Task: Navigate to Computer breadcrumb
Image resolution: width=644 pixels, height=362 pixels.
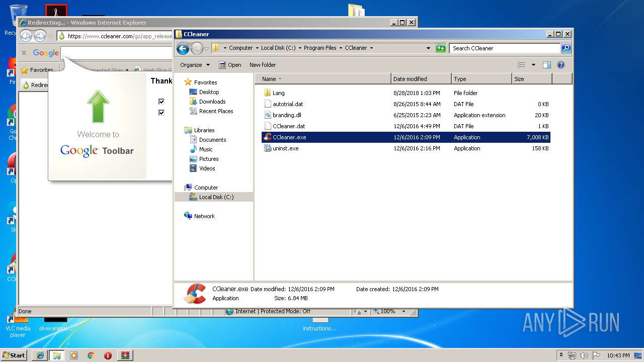Action: click(241, 48)
